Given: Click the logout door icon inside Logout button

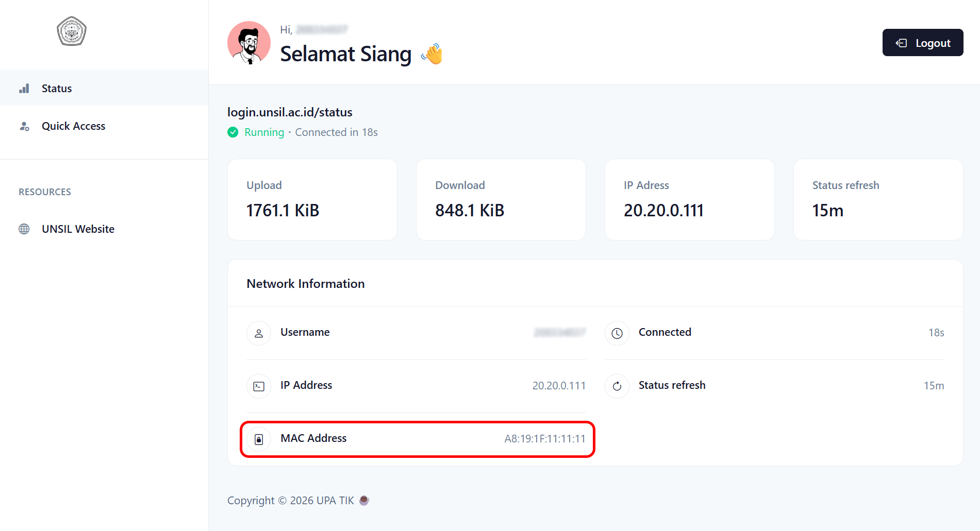Looking at the screenshot, I should (901, 43).
